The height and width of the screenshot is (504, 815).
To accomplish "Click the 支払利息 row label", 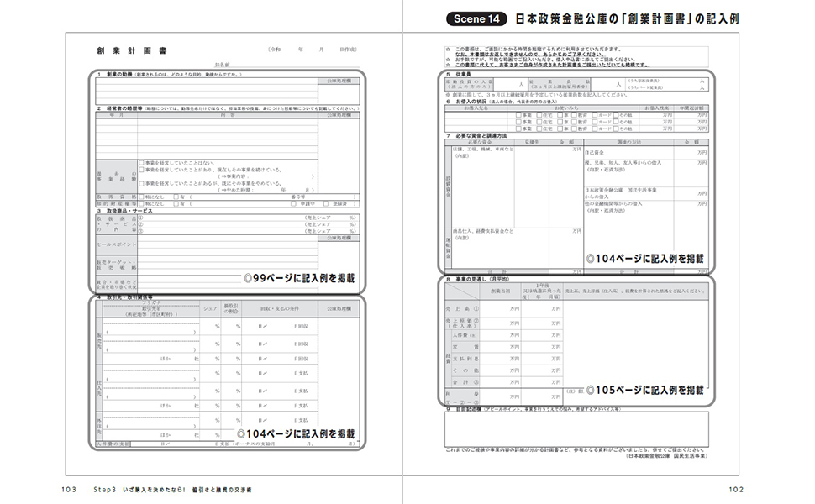I will pos(465,359).
